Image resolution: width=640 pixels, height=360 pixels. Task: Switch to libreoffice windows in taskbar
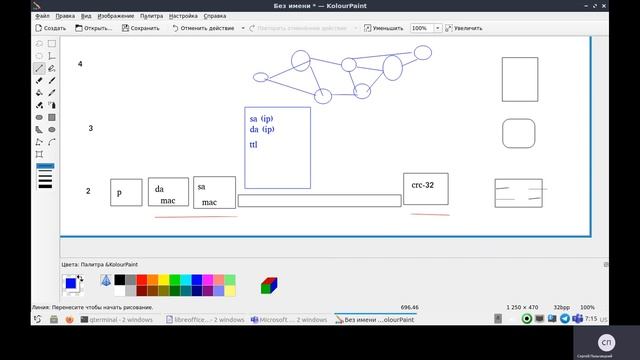205,320
